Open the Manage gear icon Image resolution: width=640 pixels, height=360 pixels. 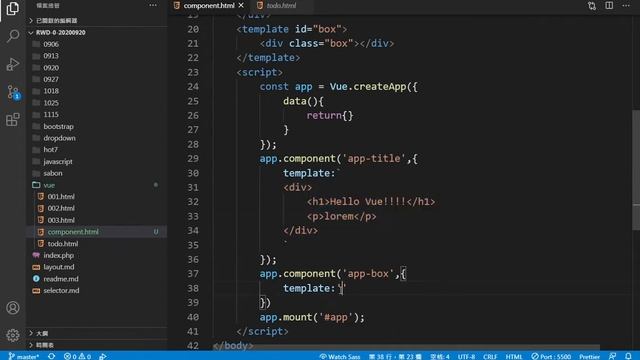click(x=13, y=335)
